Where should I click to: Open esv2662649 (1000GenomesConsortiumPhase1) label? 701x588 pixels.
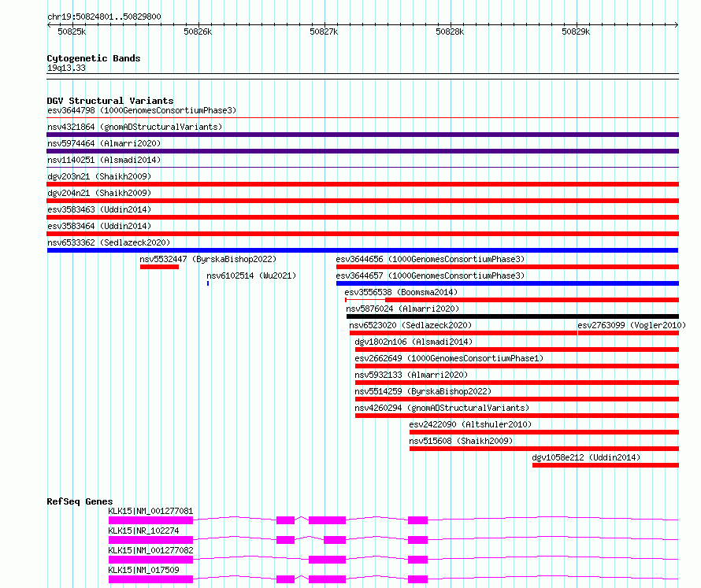click(x=449, y=358)
